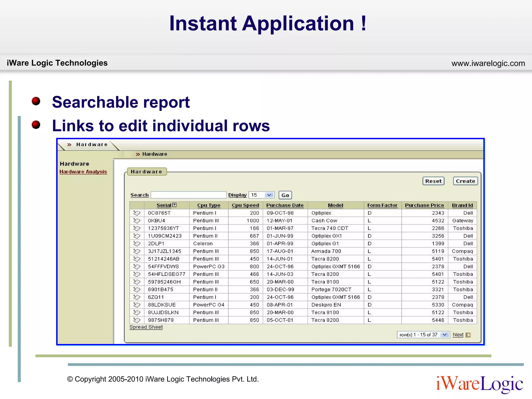Select the 'PowerPC G4' cpu type cell

[x=209, y=305]
